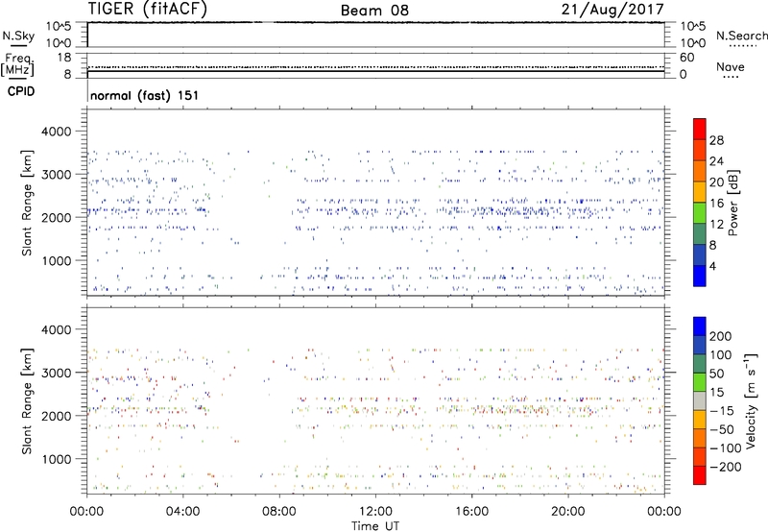Click the red bottom segment of Velocity colorbar

click(x=700, y=475)
